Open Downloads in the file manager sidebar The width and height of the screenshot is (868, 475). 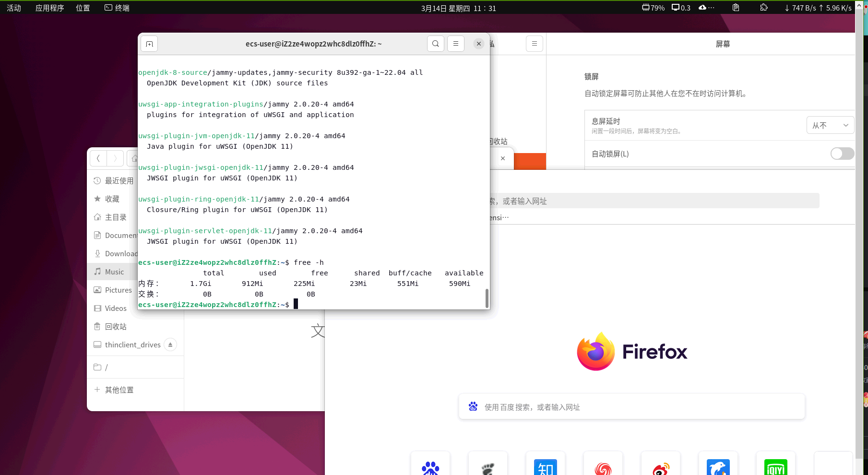click(x=114, y=253)
